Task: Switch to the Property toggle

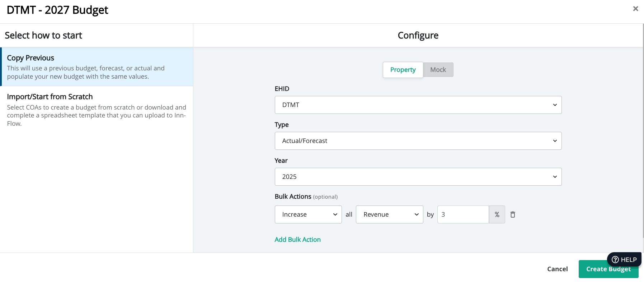Action: pyautogui.click(x=403, y=70)
